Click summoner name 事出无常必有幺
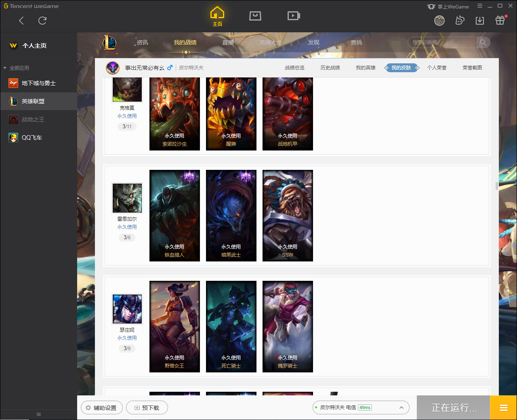 pyautogui.click(x=144, y=68)
